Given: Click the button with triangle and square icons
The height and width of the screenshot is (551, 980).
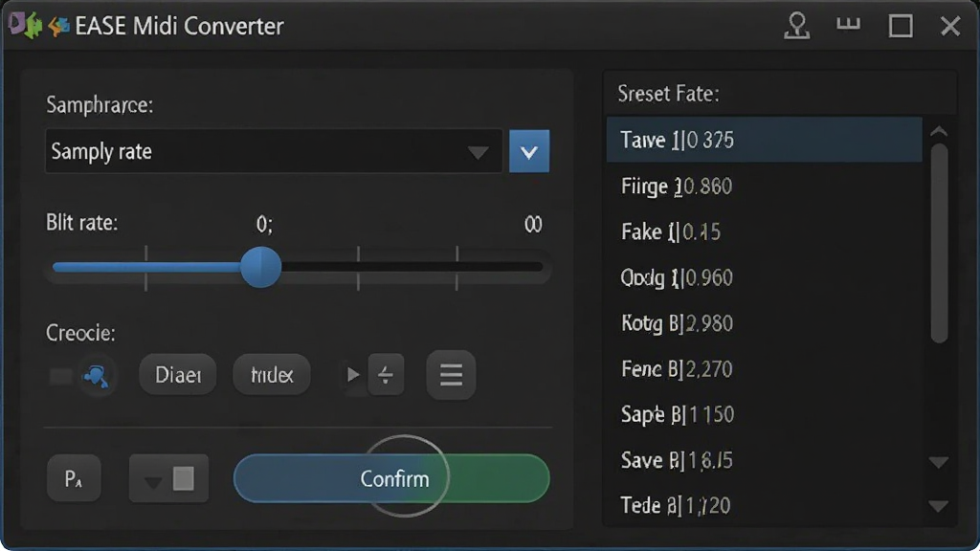Looking at the screenshot, I should (x=168, y=478).
